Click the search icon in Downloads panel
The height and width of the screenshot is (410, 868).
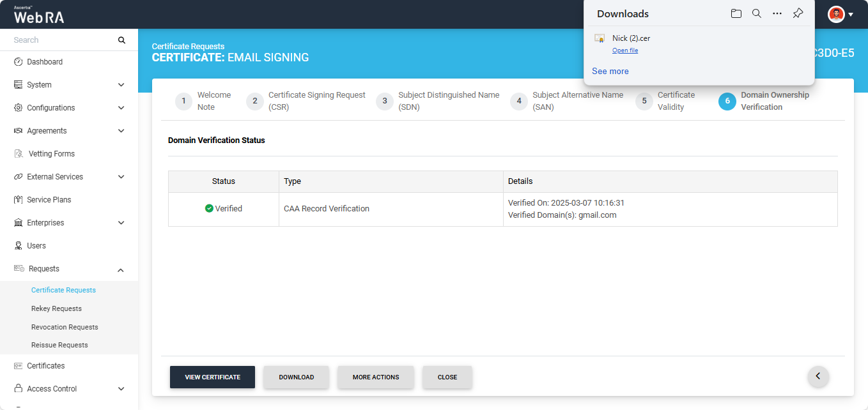pos(757,13)
